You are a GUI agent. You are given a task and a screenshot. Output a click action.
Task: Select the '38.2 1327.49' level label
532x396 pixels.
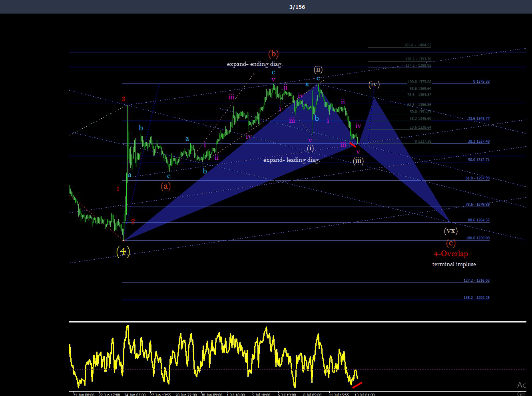coord(479,141)
